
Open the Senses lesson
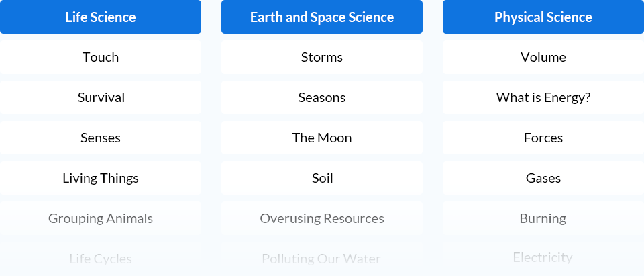(101, 138)
